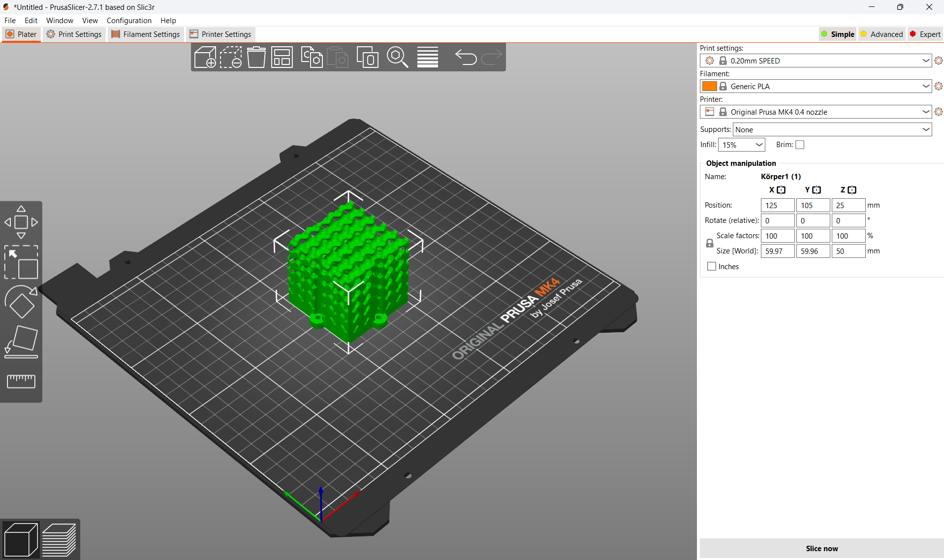944x560 pixels.
Task: Click the Z axis mirror icon
Action: [x=852, y=190]
